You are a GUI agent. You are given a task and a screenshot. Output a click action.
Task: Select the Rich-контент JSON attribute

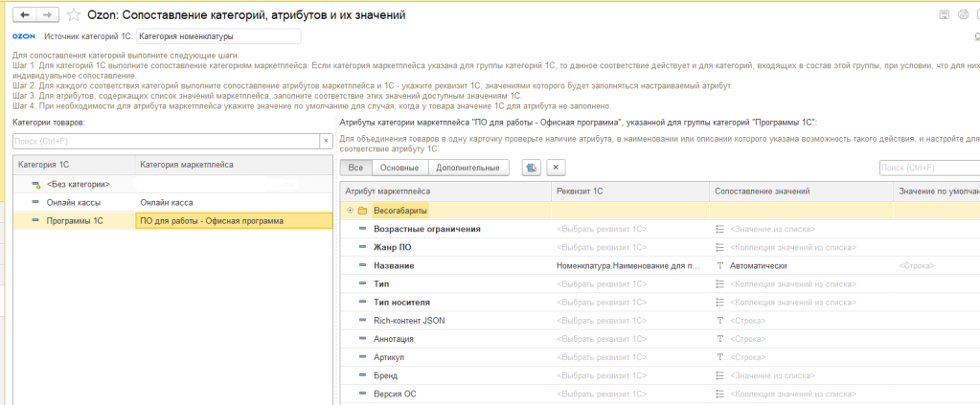[x=409, y=321]
